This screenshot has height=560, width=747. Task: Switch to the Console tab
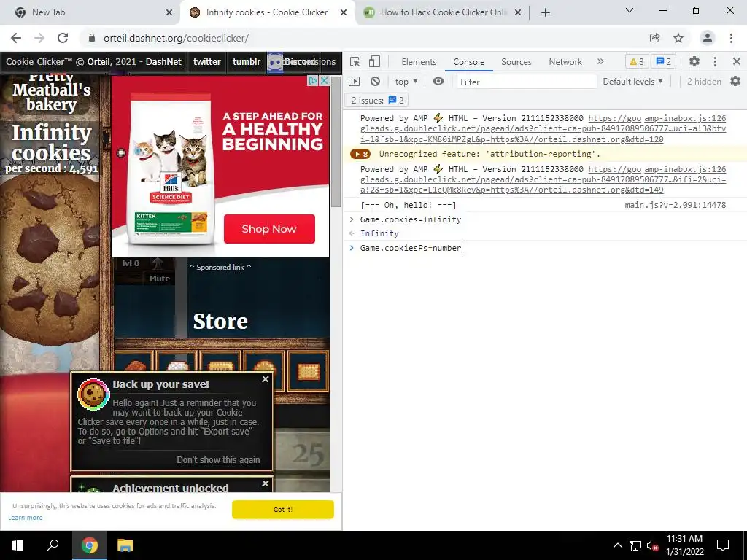pyautogui.click(x=469, y=62)
